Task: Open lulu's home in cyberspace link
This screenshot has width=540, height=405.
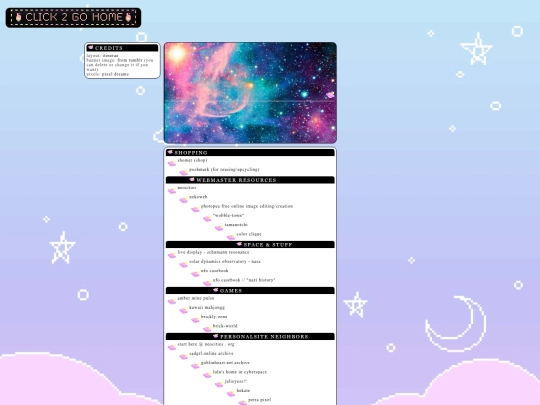Action: pos(240,372)
